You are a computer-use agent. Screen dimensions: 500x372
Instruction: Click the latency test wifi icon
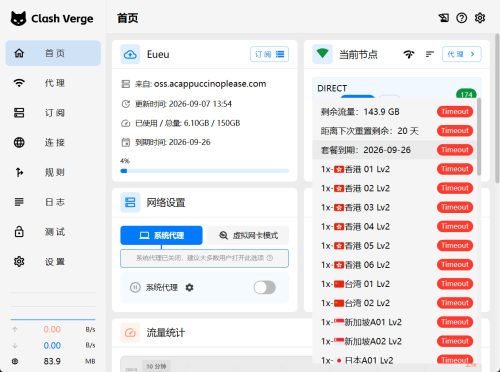409,54
